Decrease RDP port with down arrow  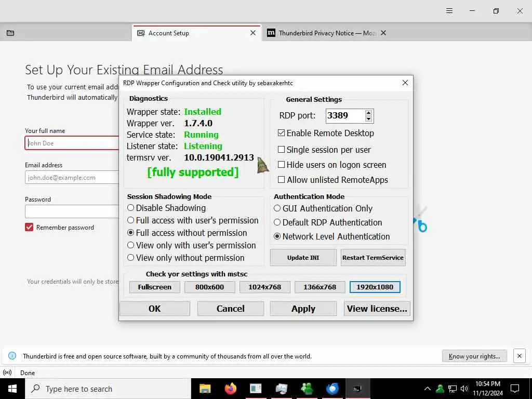(368, 119)
